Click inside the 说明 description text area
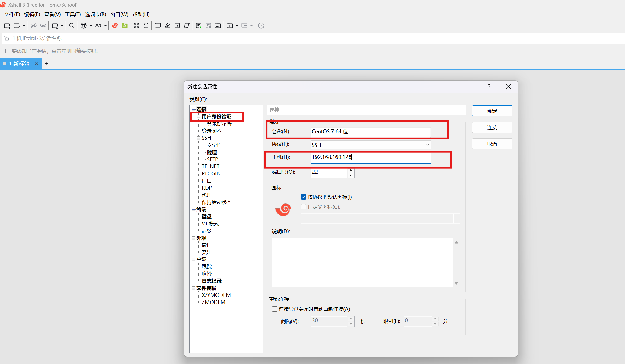This screenshot has height=364, width=625. click(x=362, y=262)
